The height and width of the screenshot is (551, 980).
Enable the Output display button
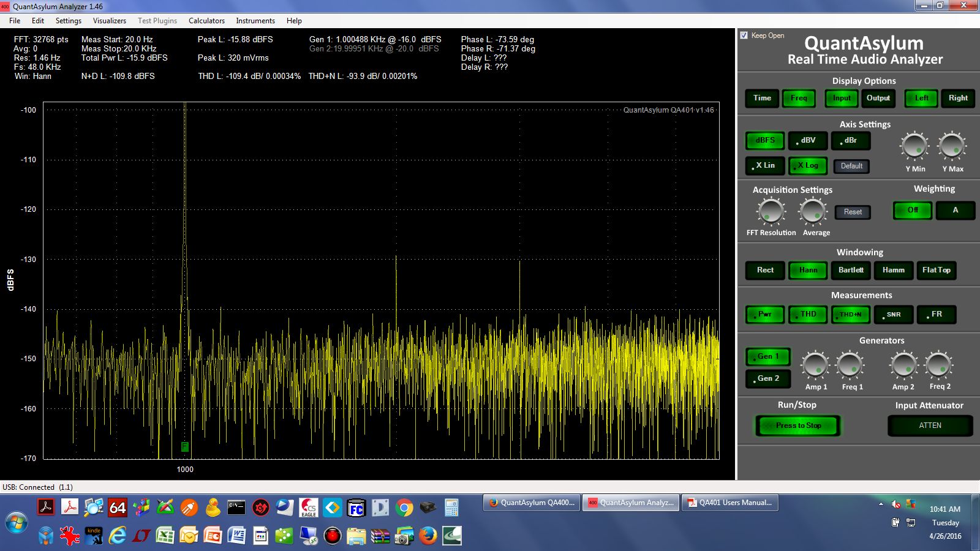(x=878, y=98)
